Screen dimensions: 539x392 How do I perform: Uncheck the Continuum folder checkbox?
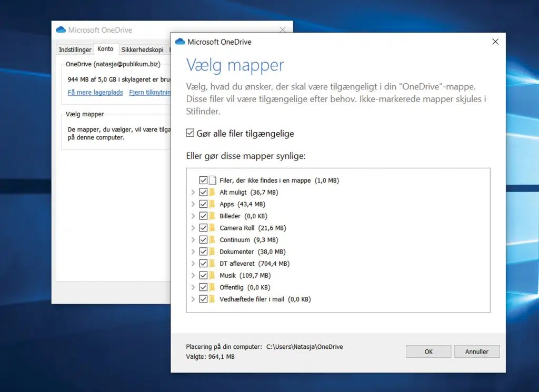(x=203, y=240)
